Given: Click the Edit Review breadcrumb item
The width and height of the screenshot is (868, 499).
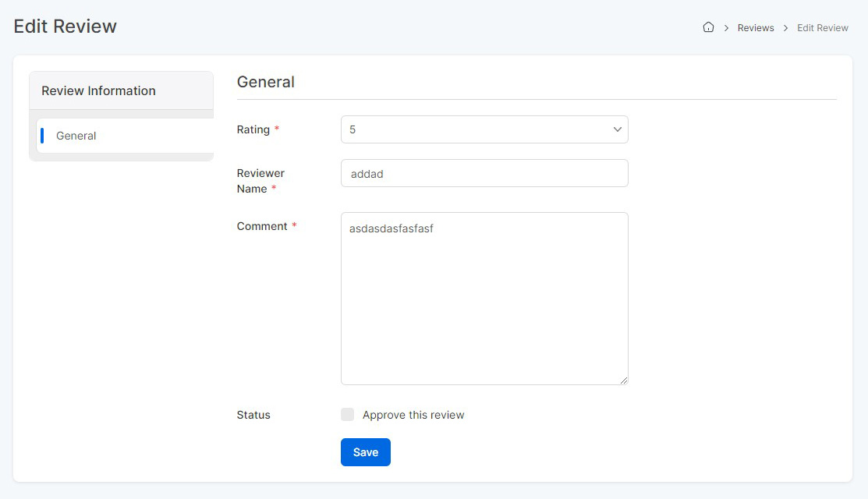Looking at the screenshot, I should coord(822,28).
